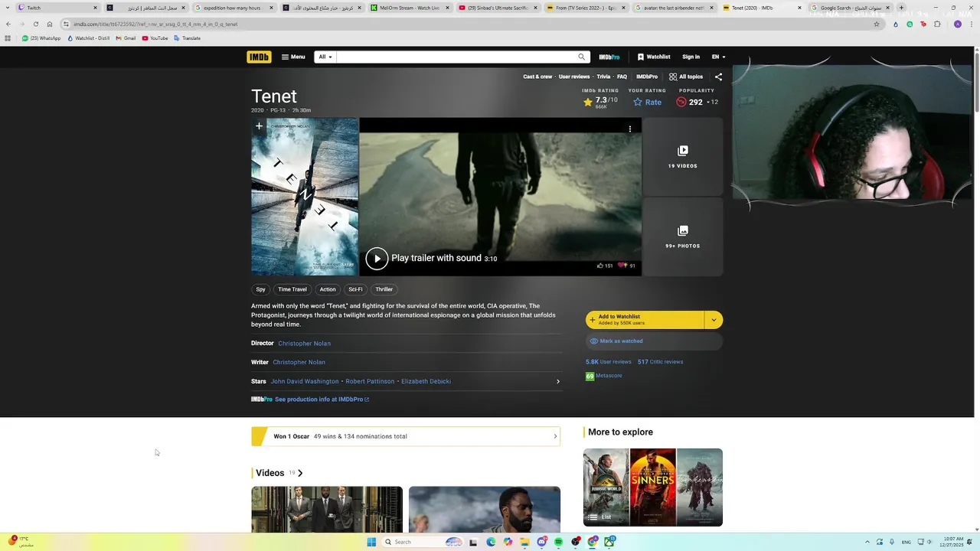
Task: Expand the Won 1 Oscar awards chevron
Action: click(x=555, y=436)
